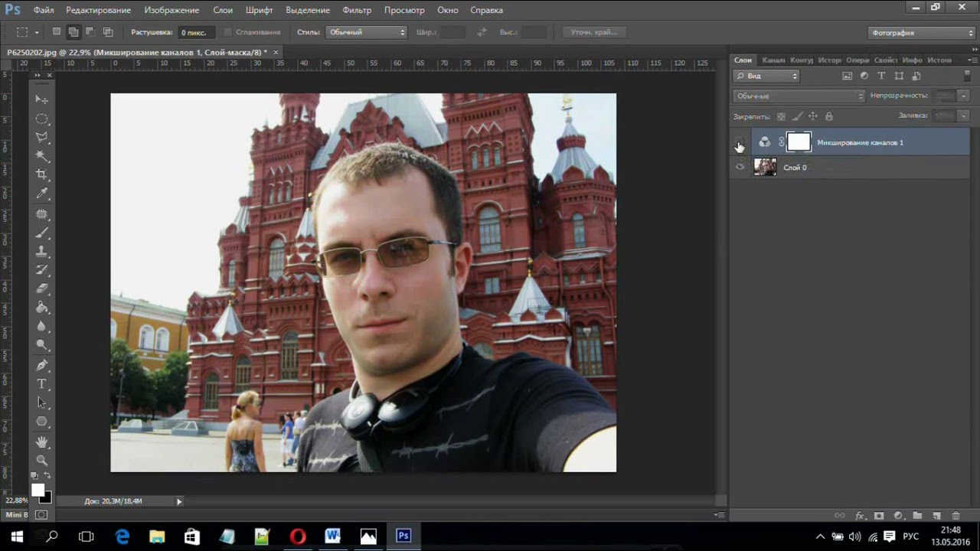
Task: Add a layer mask
Action: pos(879,516)
